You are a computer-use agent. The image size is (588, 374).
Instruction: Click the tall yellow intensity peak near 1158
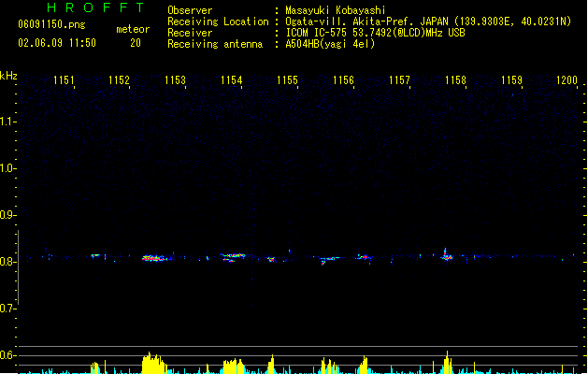[447, 363]
